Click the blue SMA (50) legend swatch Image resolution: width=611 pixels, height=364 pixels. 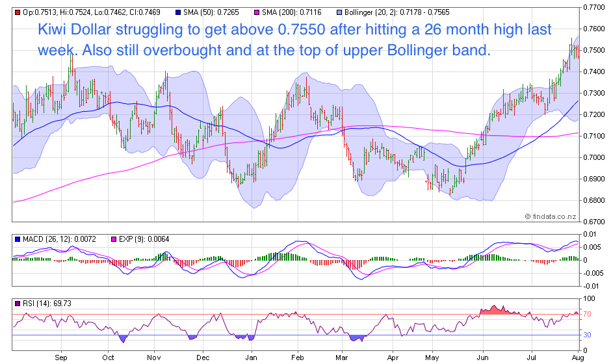(x=178, y=12)
